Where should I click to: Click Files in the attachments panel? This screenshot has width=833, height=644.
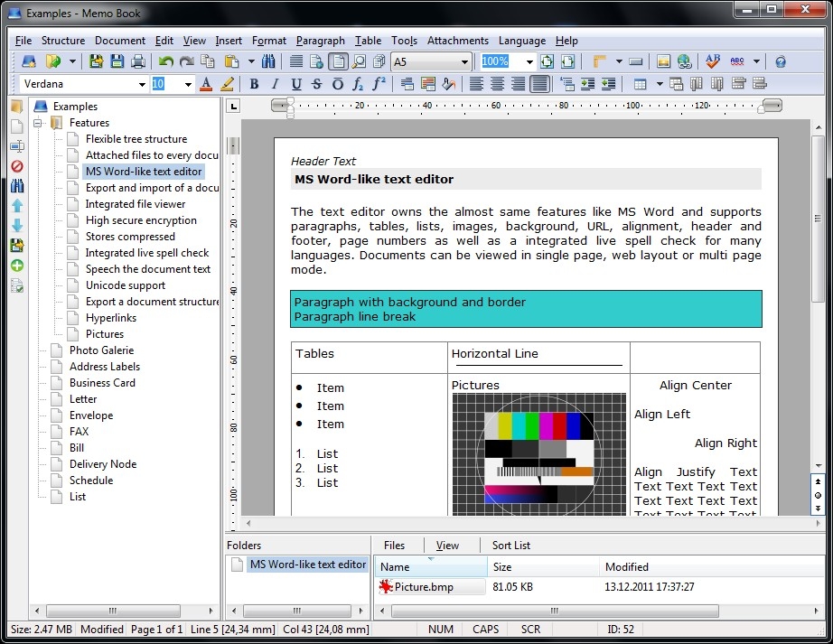pos(394,546)
